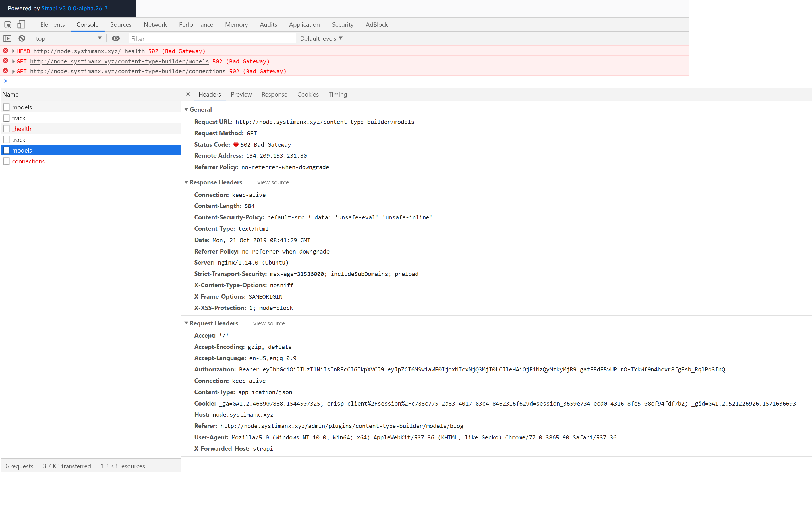Open the Default levels dropdown
The width and height of the screenshot is (812, 507).
321,38
